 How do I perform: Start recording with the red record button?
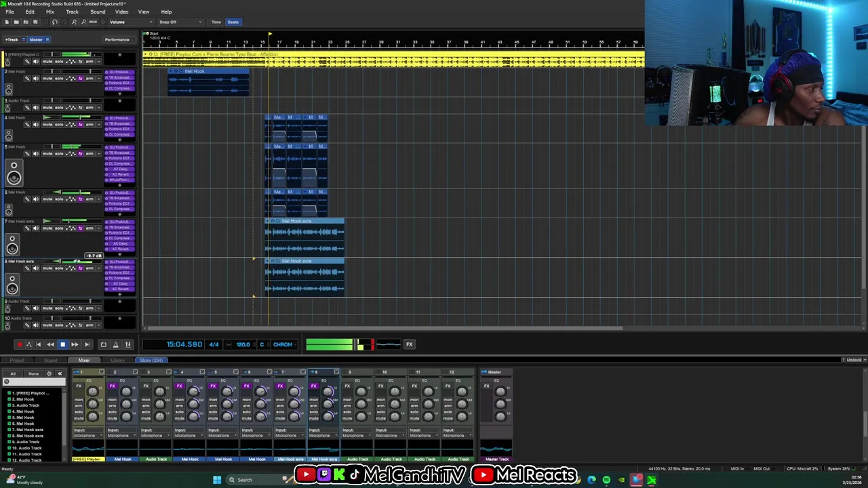(x=20, y=344)
